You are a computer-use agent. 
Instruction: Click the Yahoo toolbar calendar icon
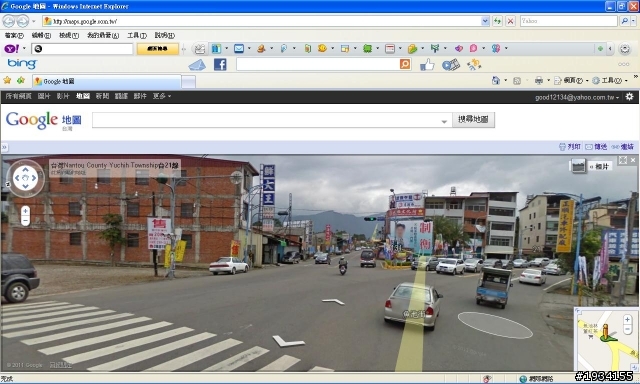[x=390, y=49]
